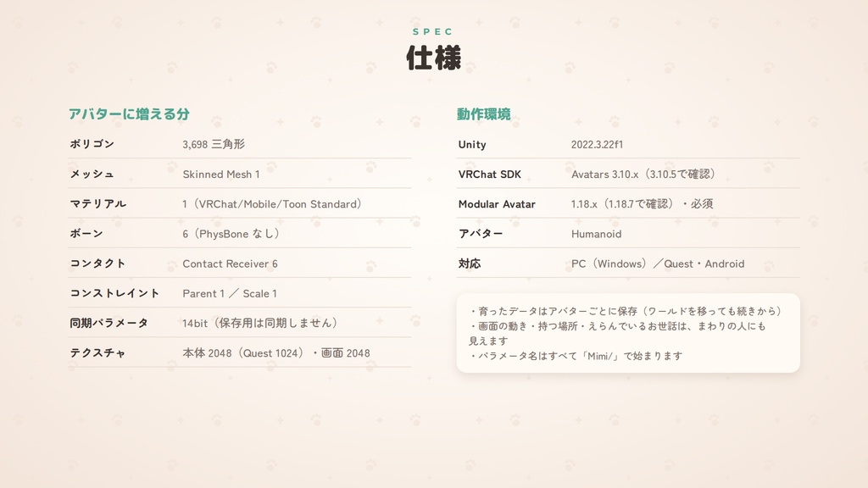Select the value Skinned Mesh 1

click(221, 175)
